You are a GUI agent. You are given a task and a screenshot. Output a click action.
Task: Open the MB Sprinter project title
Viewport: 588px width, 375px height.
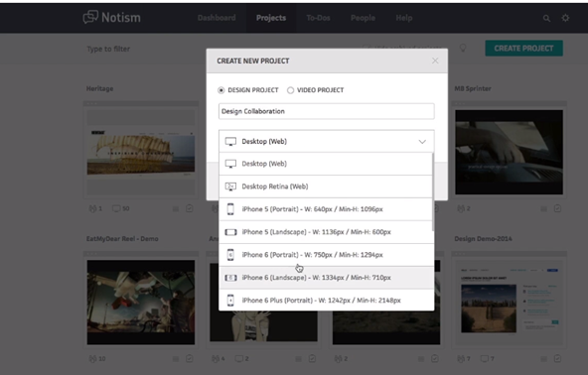pyautogui.click(x=473, y=88)
